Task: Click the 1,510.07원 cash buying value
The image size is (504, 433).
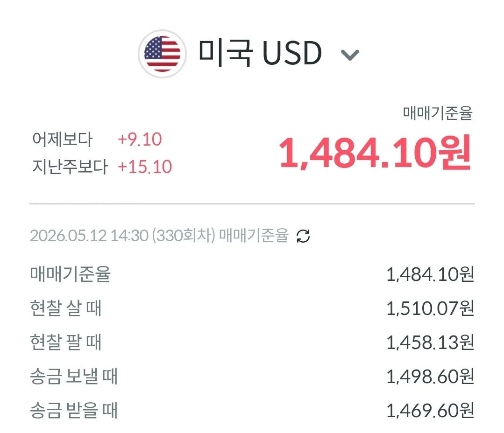Action: [x=430, y=308]
